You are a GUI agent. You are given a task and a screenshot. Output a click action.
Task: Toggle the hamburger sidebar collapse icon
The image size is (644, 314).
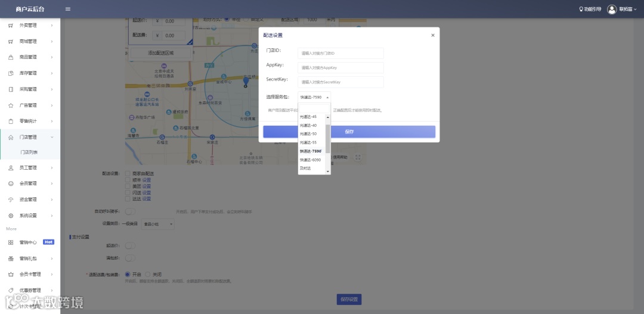(68, 9)
